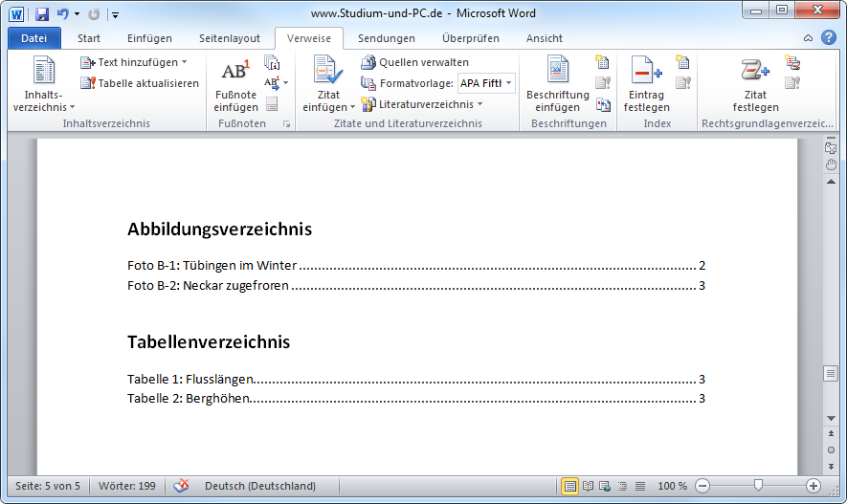Save document using the floppy disk icon
Viewport: 847px width, 504px height.
pyautogui.click(x=42, y=14)
